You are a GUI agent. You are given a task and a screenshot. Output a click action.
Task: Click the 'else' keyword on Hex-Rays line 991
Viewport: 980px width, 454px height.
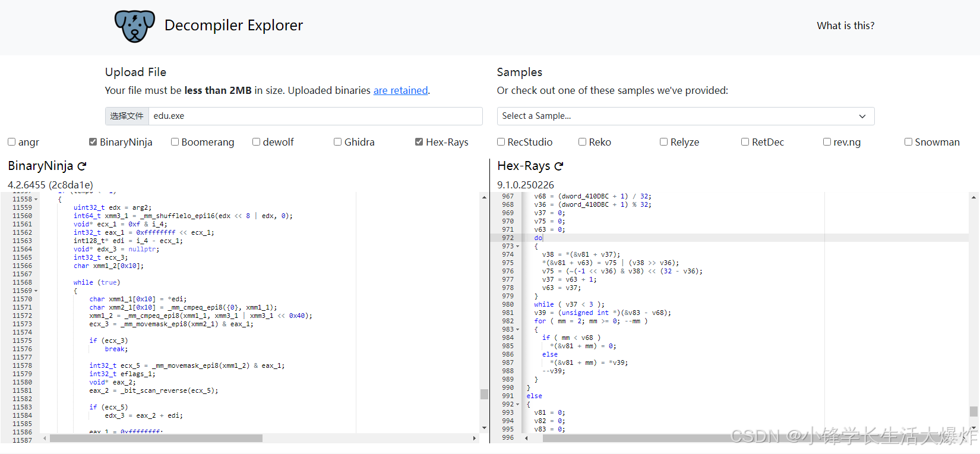(534, 396)
